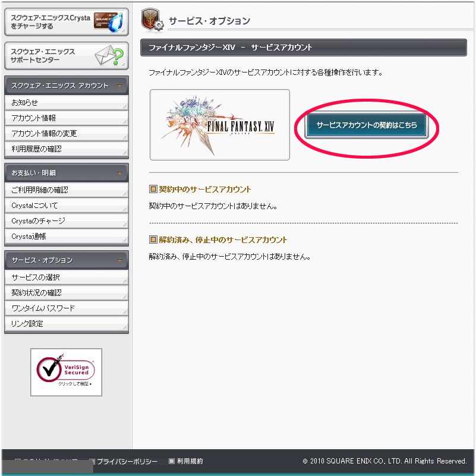
Task: Open Crystaのチャージ menu item
Action: click(67, 220)
